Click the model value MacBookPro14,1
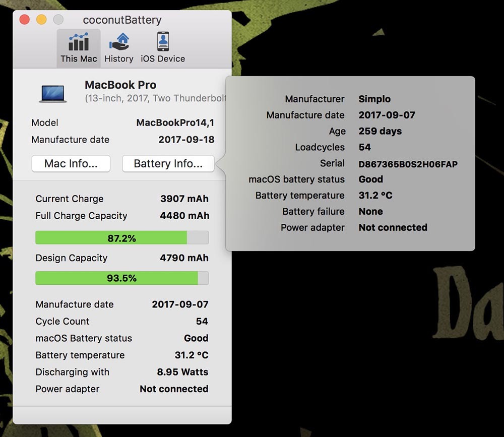Viewport: 504px width, 437px height. 175,122
